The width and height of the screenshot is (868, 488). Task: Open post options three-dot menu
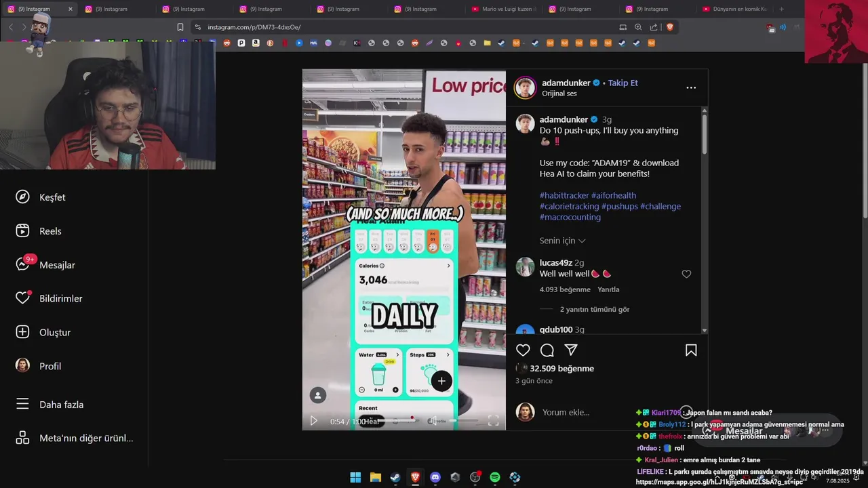pos(691,88)
